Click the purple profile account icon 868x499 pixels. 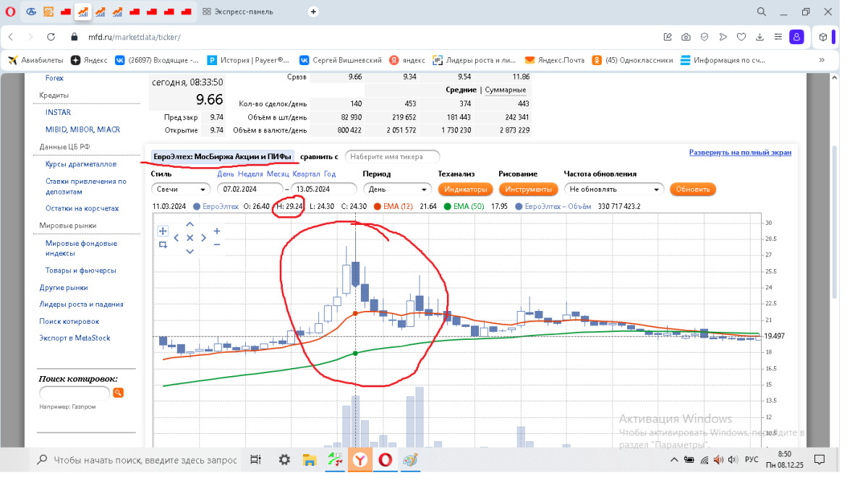tap(796, 37)
